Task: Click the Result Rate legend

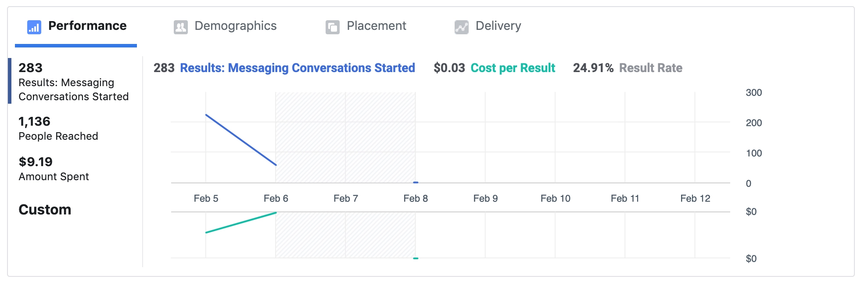Action: click(x=651, y=68)
